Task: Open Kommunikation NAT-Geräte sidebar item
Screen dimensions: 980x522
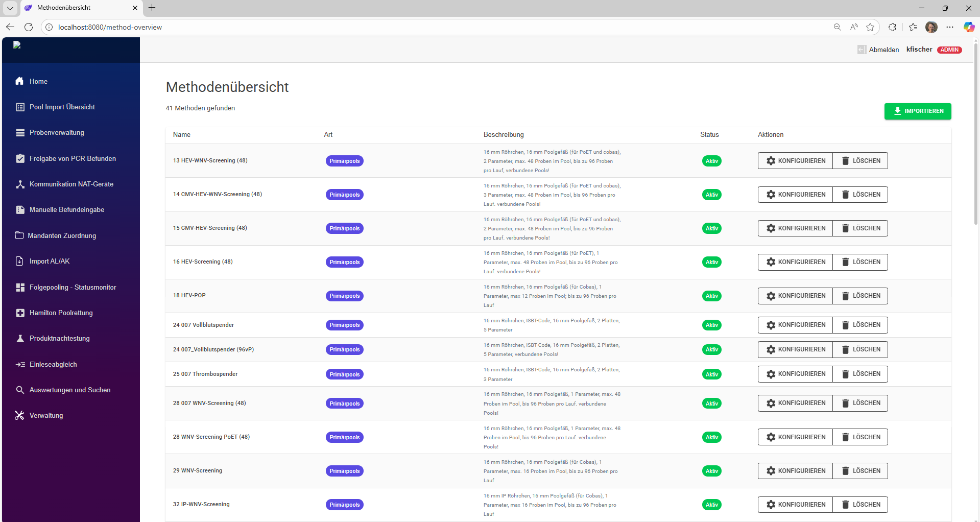Action: tap(71, 184)
